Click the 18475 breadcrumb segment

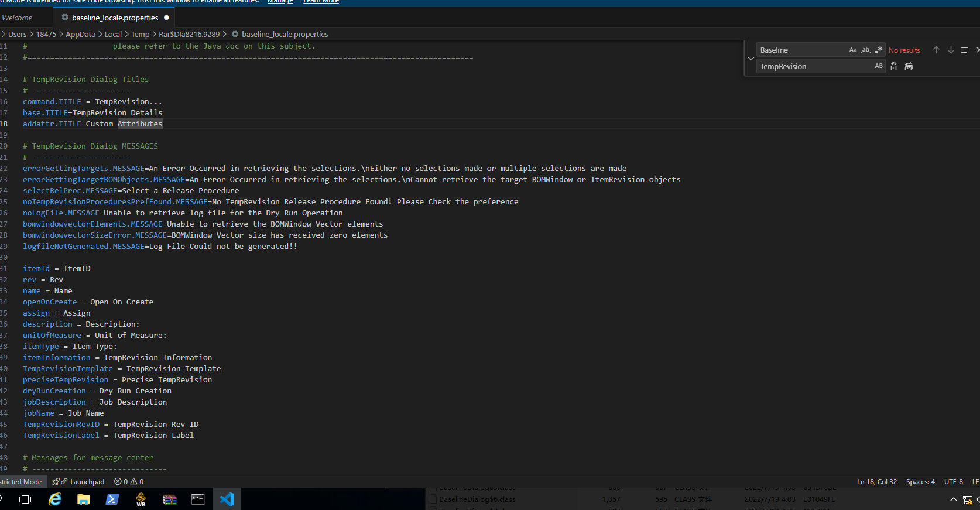(46, 34)
